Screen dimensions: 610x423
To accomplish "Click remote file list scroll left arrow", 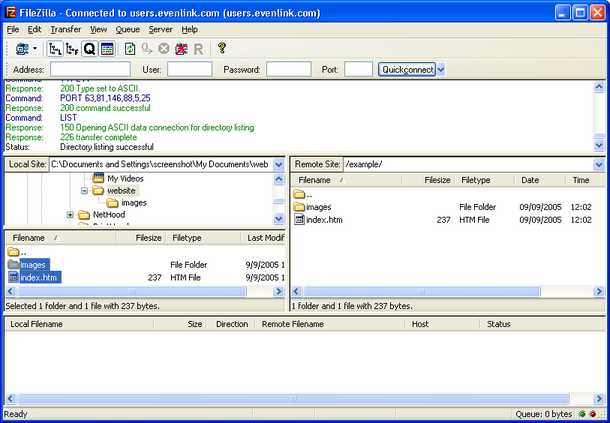I will (297, 291).
